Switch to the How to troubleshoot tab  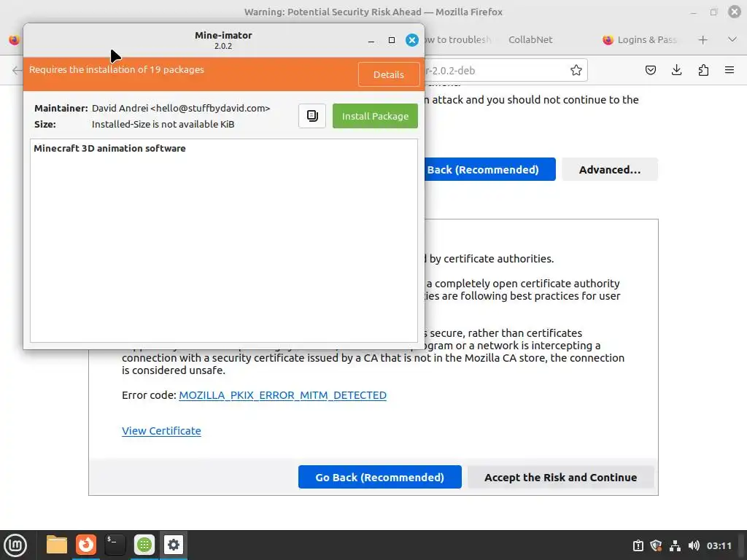(457, 40)
